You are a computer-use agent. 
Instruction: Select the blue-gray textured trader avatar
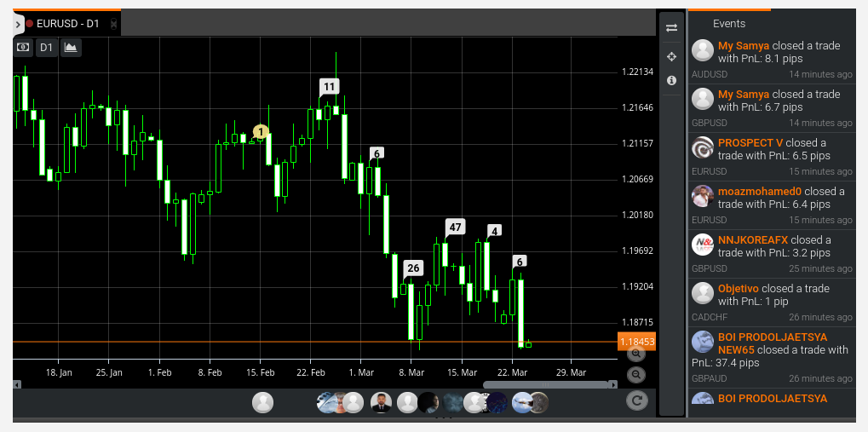coord(453,403)
